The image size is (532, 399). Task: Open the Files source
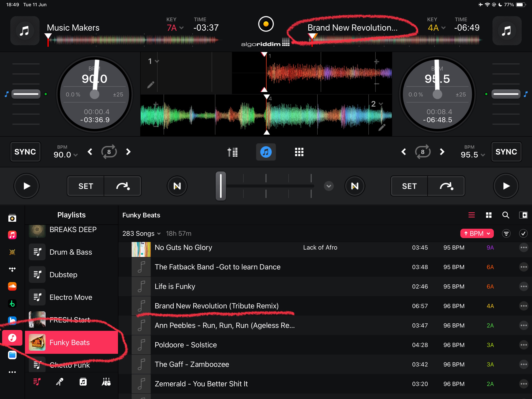tap(12, 355)
